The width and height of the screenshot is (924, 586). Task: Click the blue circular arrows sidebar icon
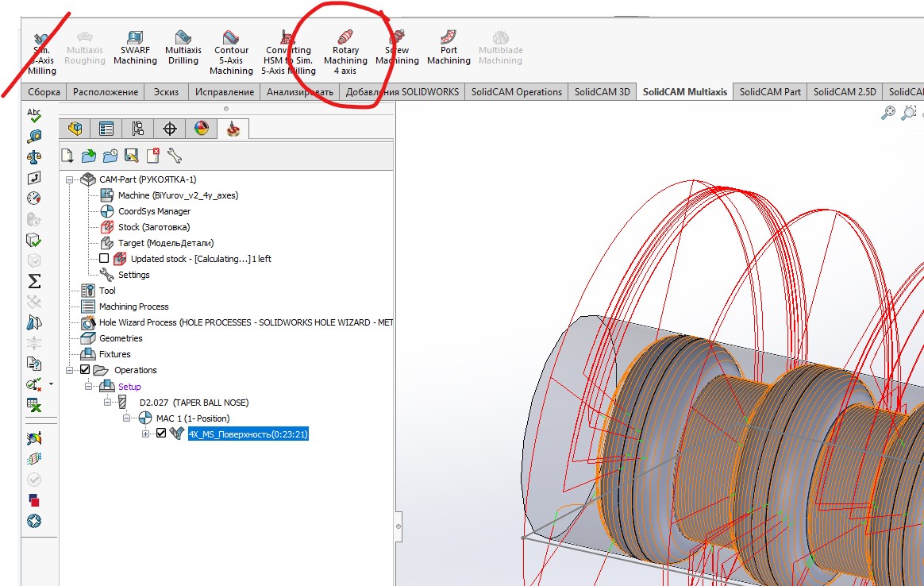tap(34, 521)
